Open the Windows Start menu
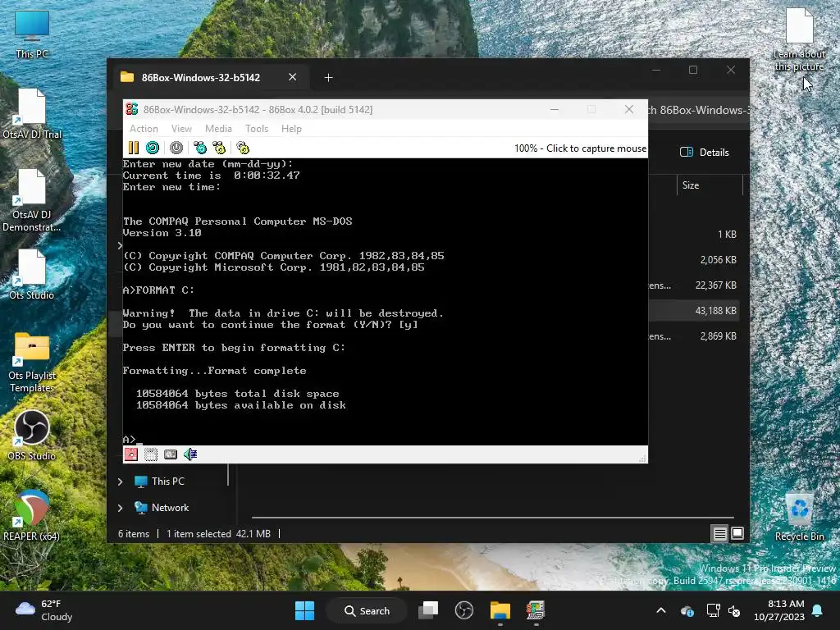This screenshot has height=630, width=840. (305, 610)
